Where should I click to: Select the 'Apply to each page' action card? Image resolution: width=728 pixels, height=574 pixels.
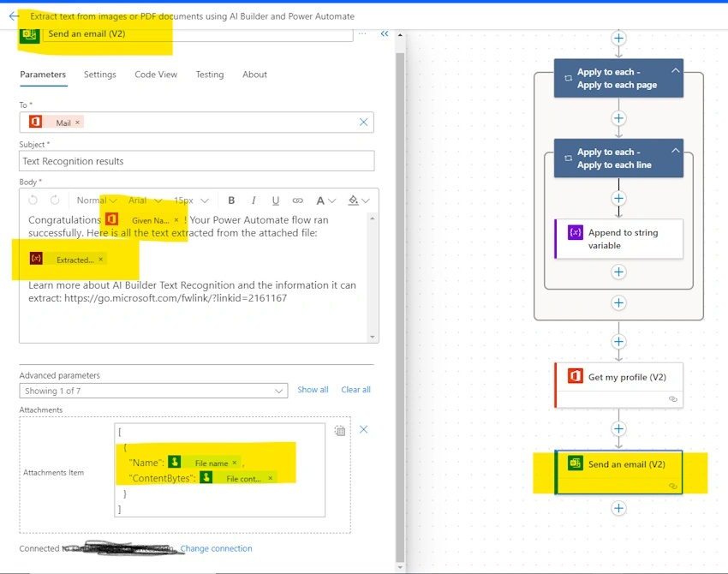click(x=618, y=78)
